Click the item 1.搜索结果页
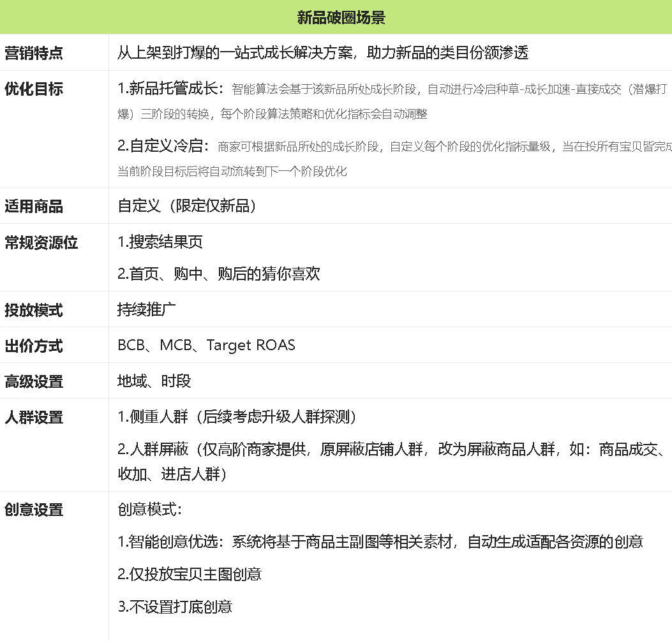This screenshot has width=672, height=641. pos(160,242)
